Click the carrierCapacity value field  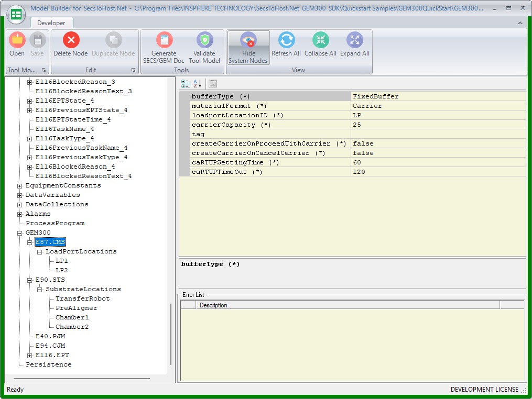point(438,125)
